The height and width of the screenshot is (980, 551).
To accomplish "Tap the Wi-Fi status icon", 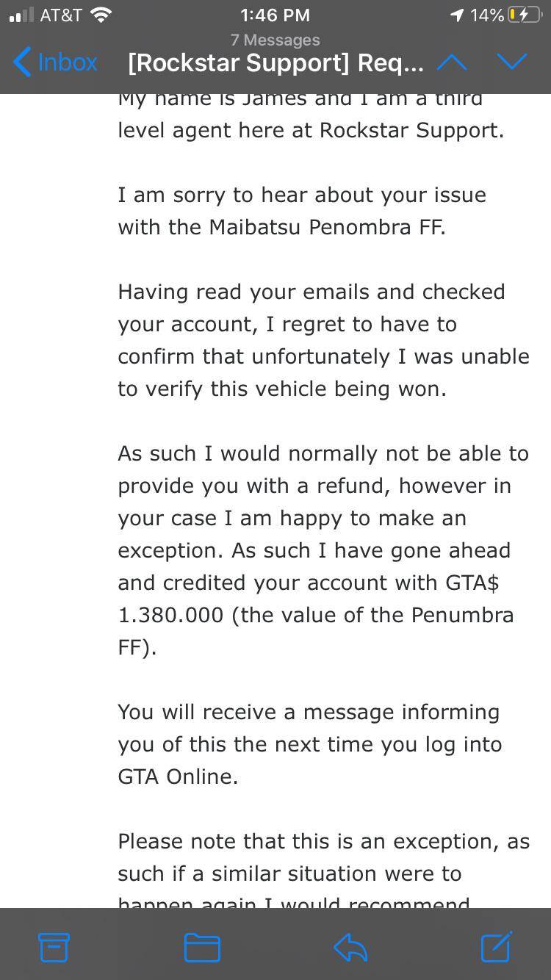I will [x=101, y=15].
